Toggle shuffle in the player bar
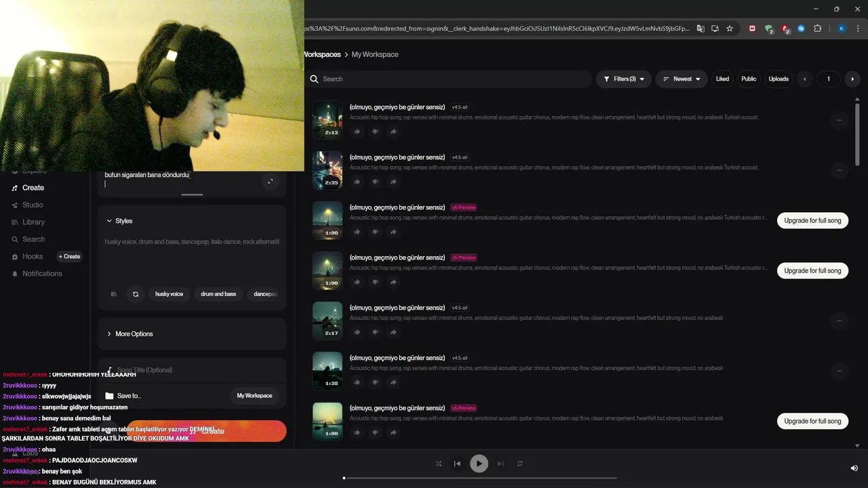 point(438,464)
